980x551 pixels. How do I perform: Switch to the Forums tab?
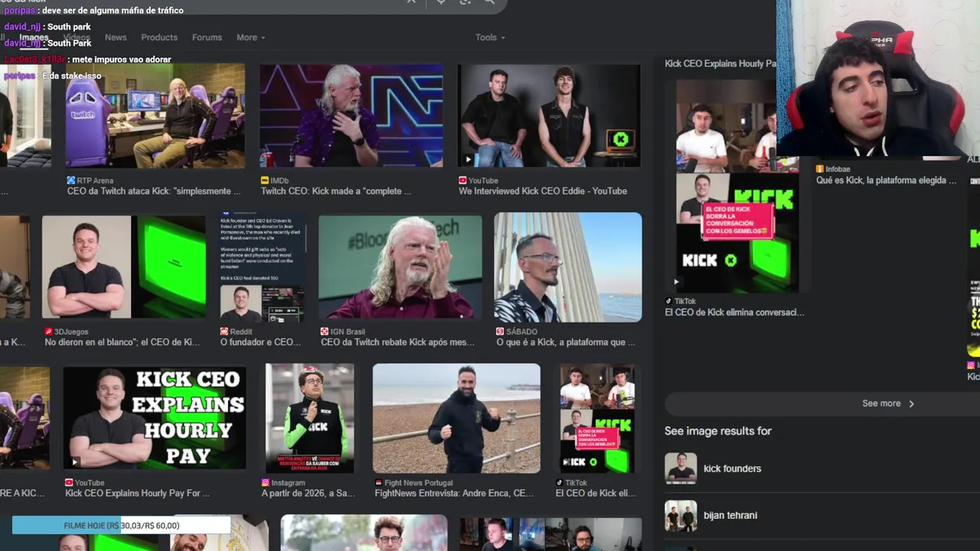207,37
